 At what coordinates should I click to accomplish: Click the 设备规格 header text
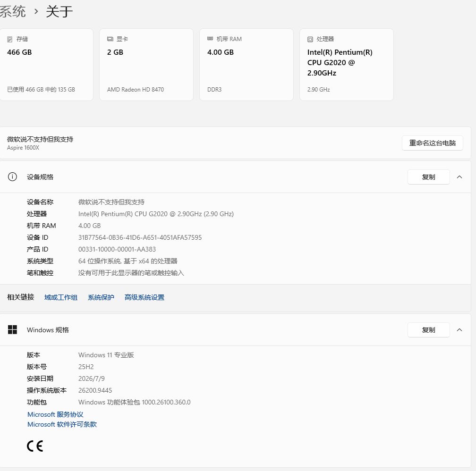40,177
